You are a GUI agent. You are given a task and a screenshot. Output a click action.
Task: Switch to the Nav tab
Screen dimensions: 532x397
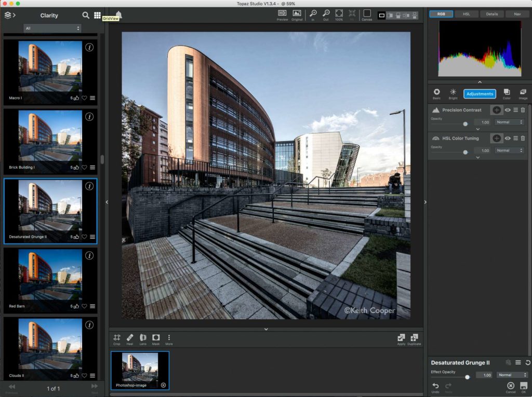517,14
